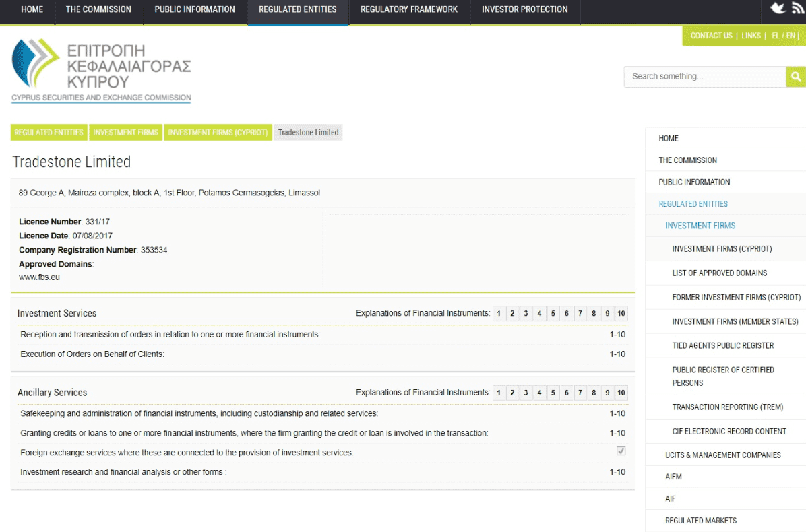
Task: Open the Investor Protection top menu
Action: [524, 9]
